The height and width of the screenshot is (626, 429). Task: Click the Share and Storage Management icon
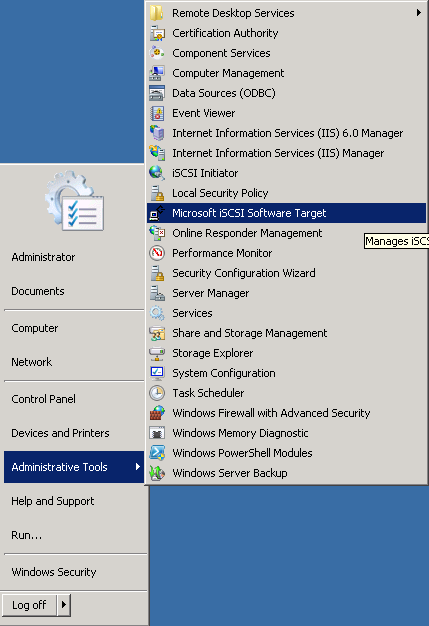coord(157,333)
